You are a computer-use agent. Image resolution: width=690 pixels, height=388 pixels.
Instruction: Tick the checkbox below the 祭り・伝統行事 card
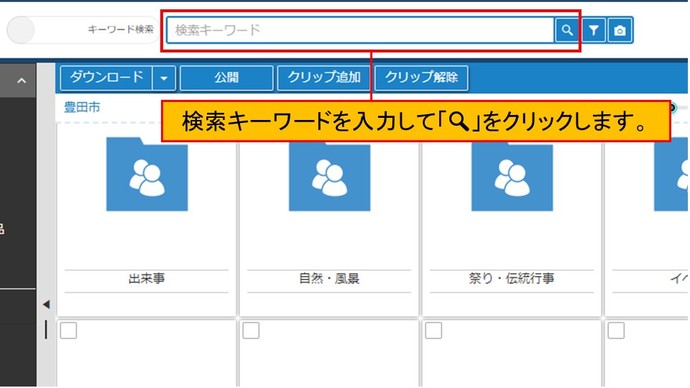433,330
